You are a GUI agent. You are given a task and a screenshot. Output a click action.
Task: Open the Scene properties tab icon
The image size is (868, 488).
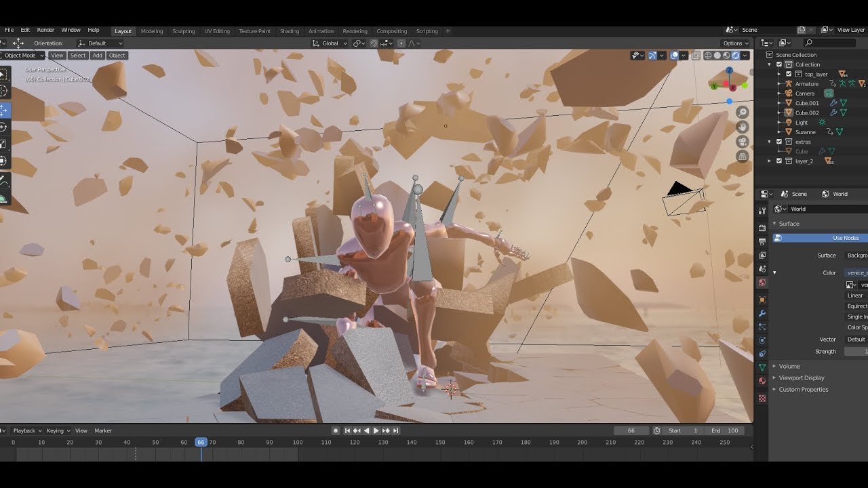click(x=762, y=268)
